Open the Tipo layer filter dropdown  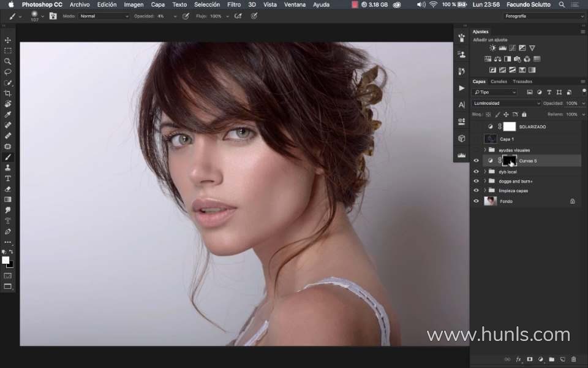point(495,92)
